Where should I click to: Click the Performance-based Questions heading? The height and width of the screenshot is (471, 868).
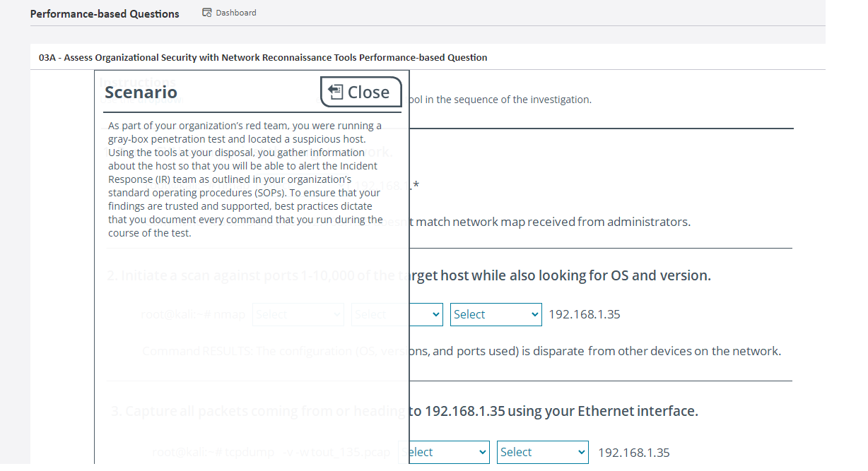click(x=105, y=13)
